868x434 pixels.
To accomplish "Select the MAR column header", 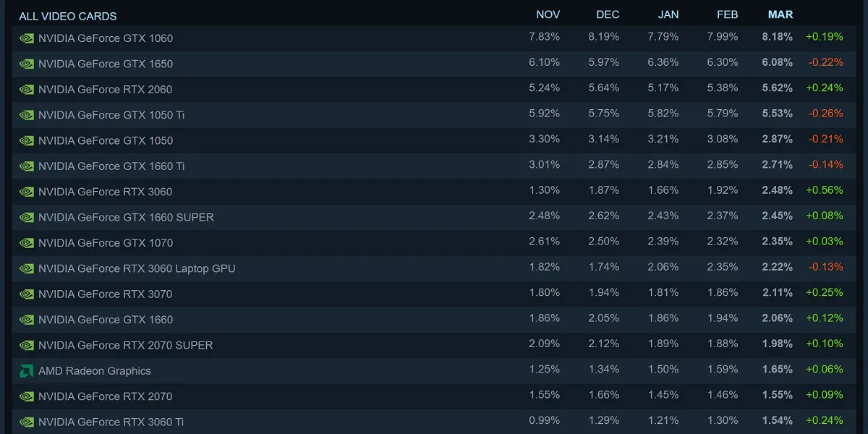I will click(x=780, y=14).
